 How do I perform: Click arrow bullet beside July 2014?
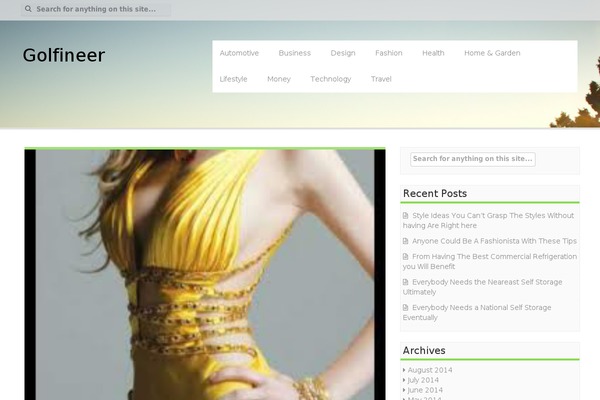pyautogui.click(x=404, y=380)
